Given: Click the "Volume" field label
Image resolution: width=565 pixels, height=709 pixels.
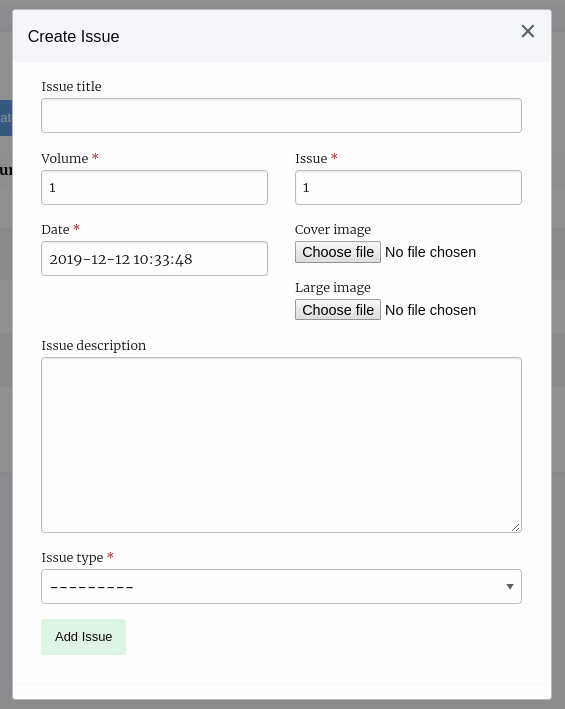Looking at the screenshot, I should [65, 158].
